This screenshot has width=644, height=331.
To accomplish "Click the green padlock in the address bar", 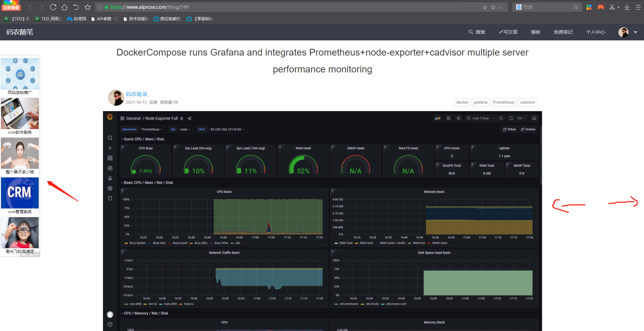I will (106, 7).
